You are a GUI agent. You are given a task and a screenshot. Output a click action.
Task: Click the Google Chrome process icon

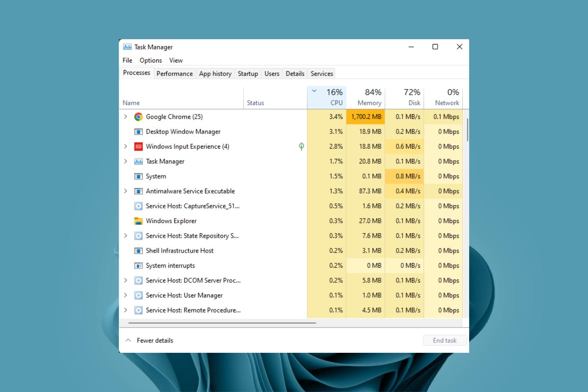[138, 117]
